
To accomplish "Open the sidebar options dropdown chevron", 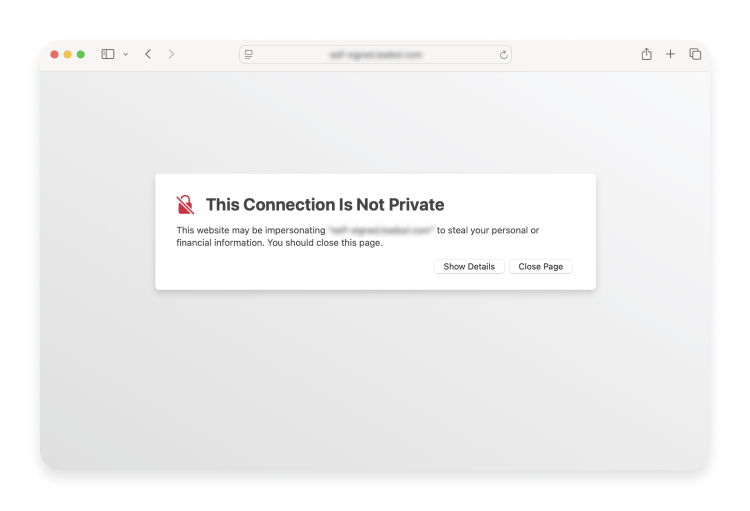I will click(126, 55).
